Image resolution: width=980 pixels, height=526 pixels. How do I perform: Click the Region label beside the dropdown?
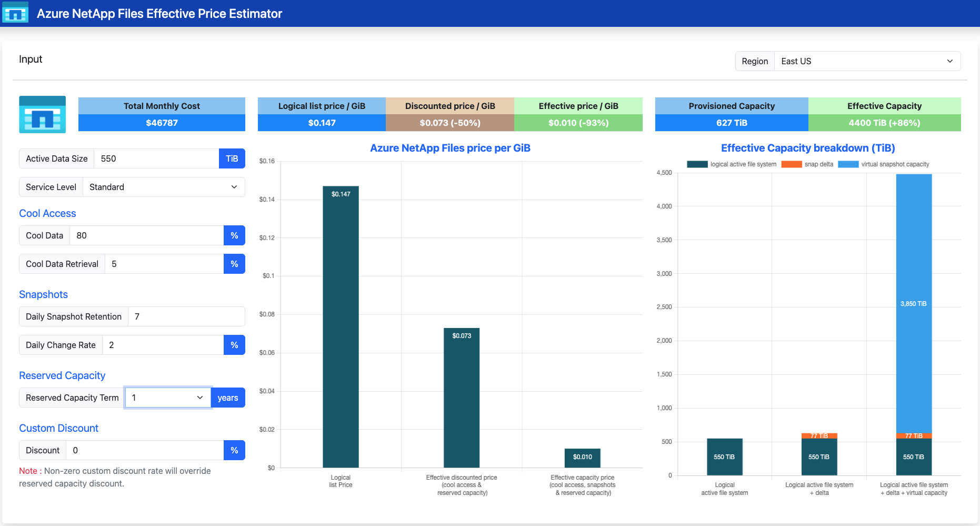coord(755,61)
